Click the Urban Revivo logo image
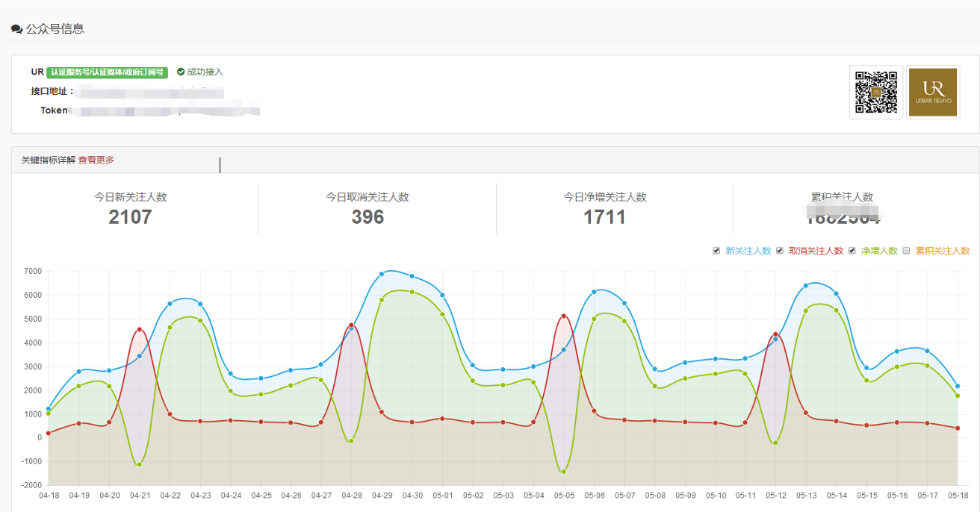 (932, 92)
